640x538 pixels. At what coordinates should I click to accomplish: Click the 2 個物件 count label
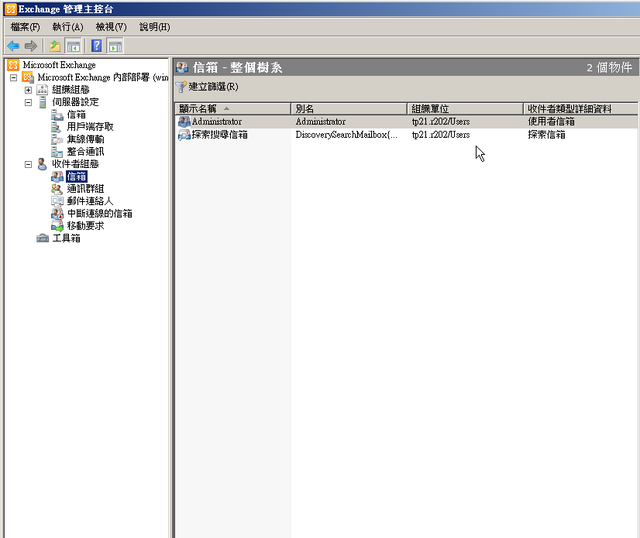609,67
